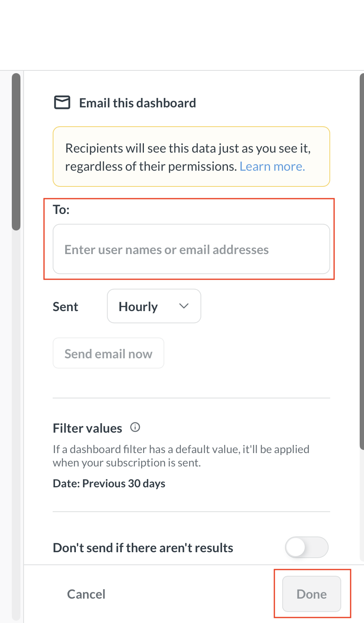The image size is (364, 623).
Task: Click the envelope icon beside Email this dashboard
Action: (x=62, y=103)
